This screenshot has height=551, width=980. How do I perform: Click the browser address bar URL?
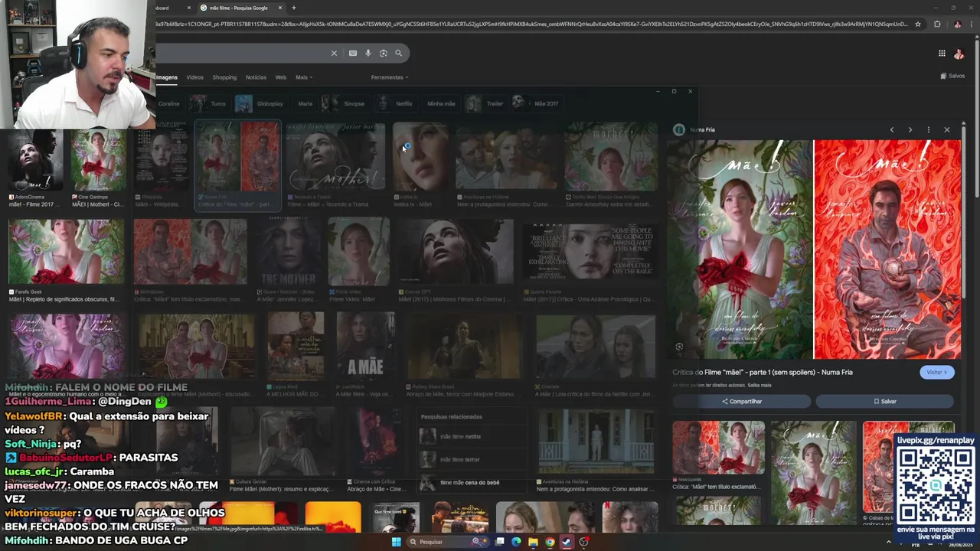(x=532, y=24)
